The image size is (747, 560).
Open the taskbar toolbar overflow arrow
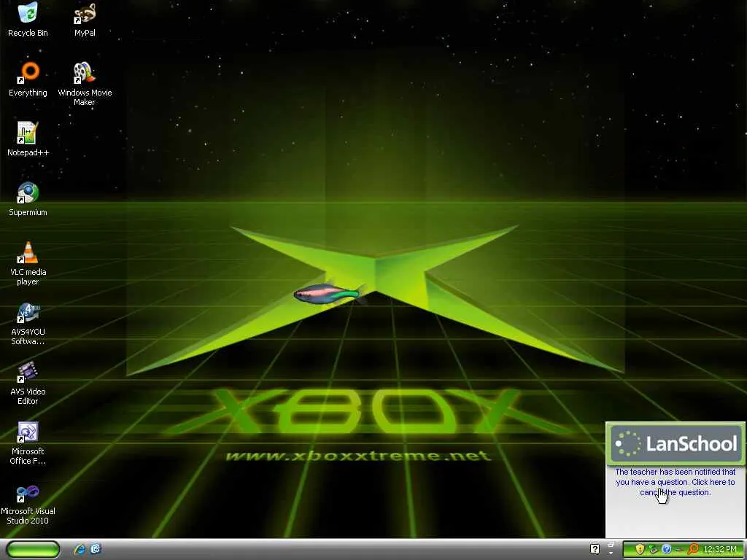coord(611,553)
